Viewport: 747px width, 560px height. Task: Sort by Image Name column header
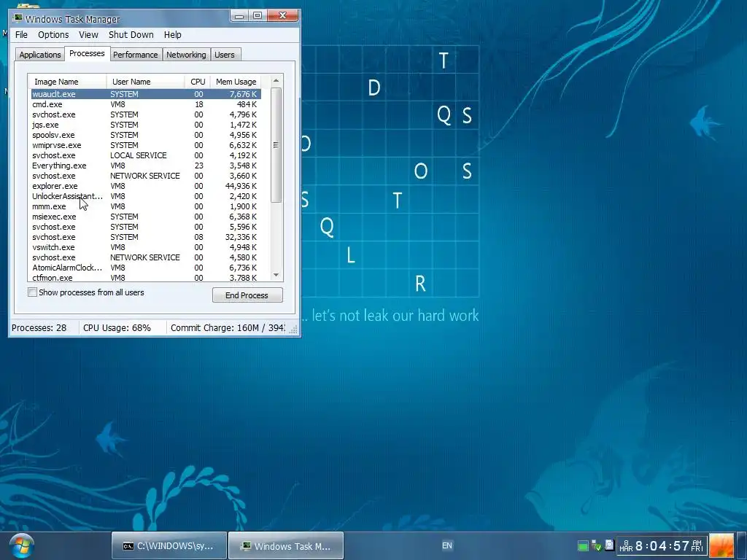(x=67, y=82)
